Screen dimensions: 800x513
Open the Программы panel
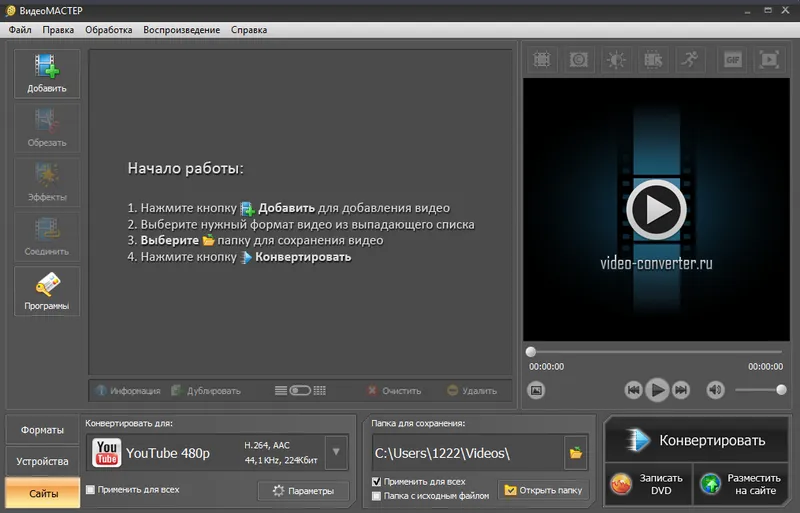[47, 291]
